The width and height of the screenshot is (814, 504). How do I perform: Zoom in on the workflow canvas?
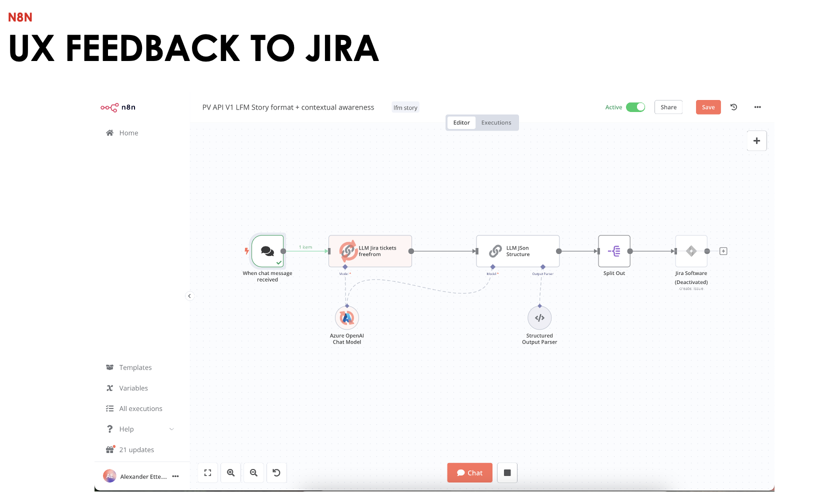coord(230,472)
